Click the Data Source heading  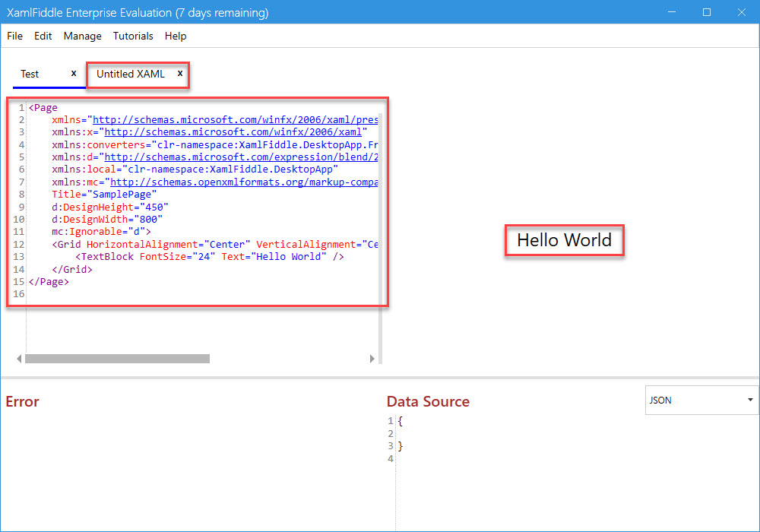coord(428,402)
